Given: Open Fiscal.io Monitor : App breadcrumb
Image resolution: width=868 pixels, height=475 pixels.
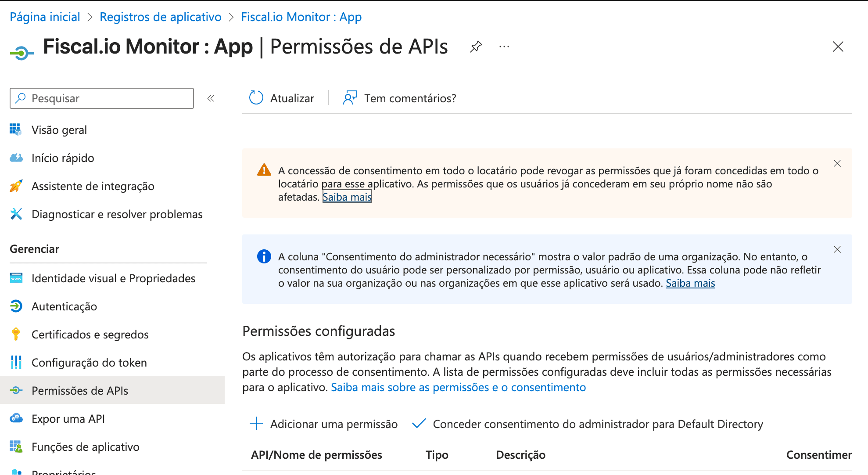Looking at the screenshot, I should point(301,17).
